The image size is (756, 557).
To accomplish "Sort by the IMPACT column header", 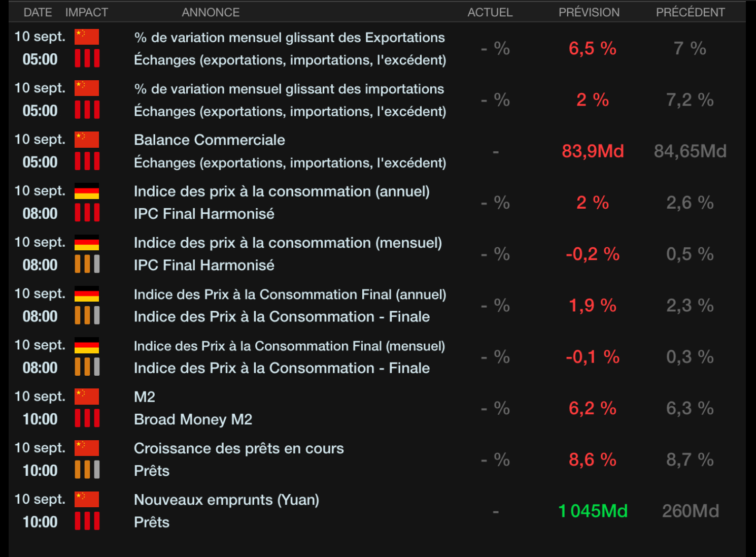I will click(87, 12).
